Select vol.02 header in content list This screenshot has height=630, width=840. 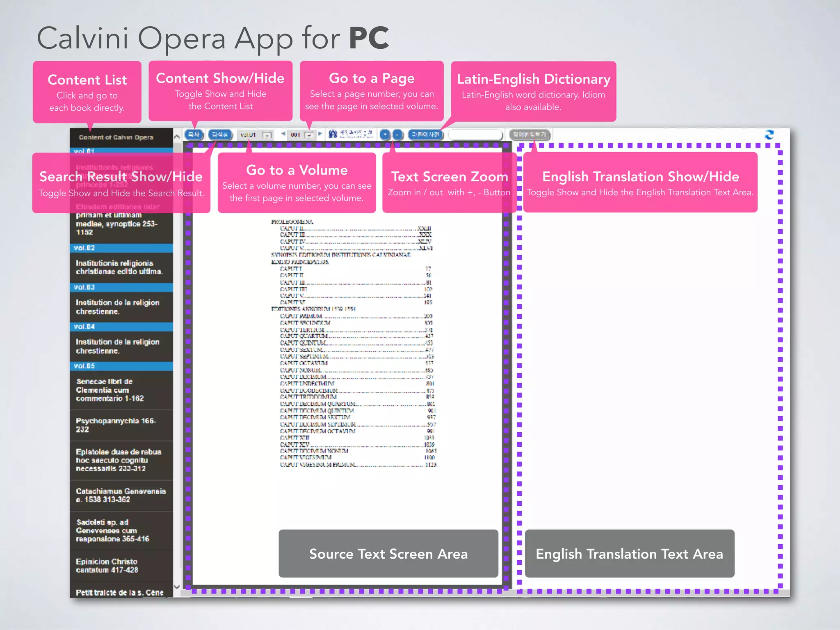(121, 248)
